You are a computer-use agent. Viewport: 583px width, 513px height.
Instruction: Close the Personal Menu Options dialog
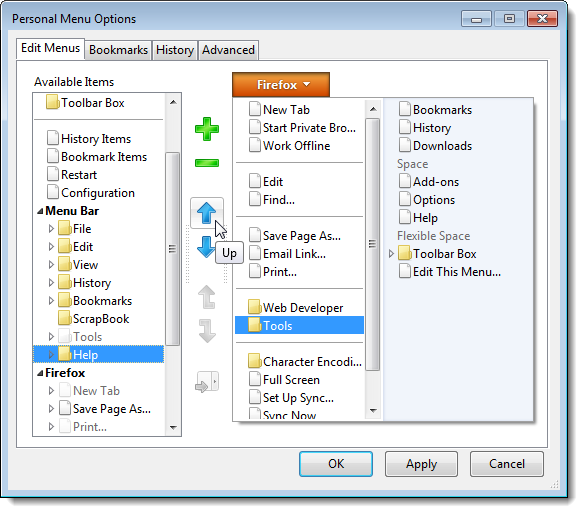(x=542, y=19)
